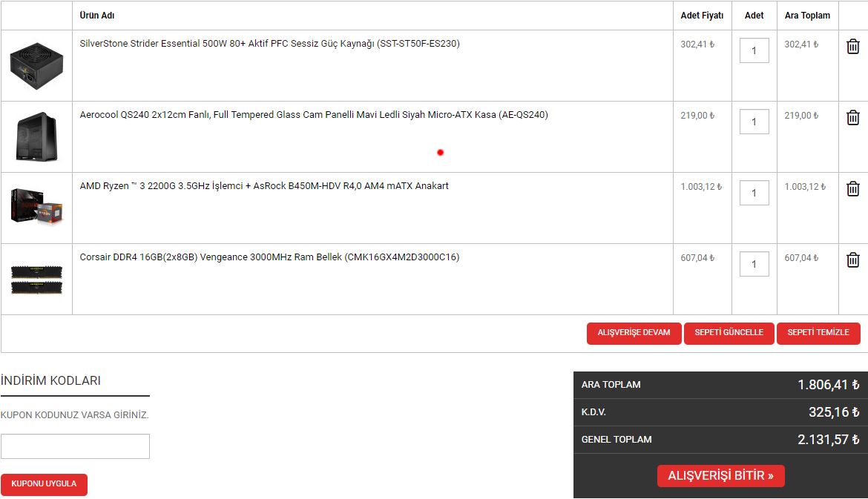Apply coupon with KUPONU UYGULA button
Image resolution: width=868 pixels, height=499 pixels.
click(44, 484)
